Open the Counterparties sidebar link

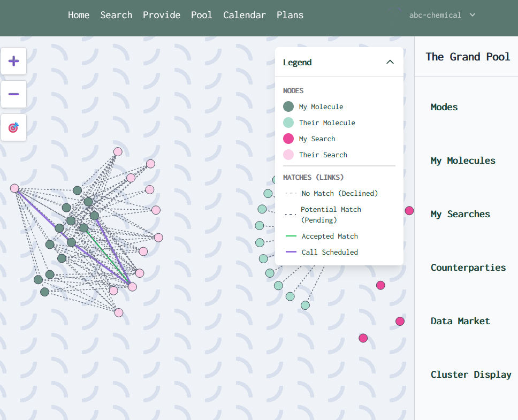point(468,268)
